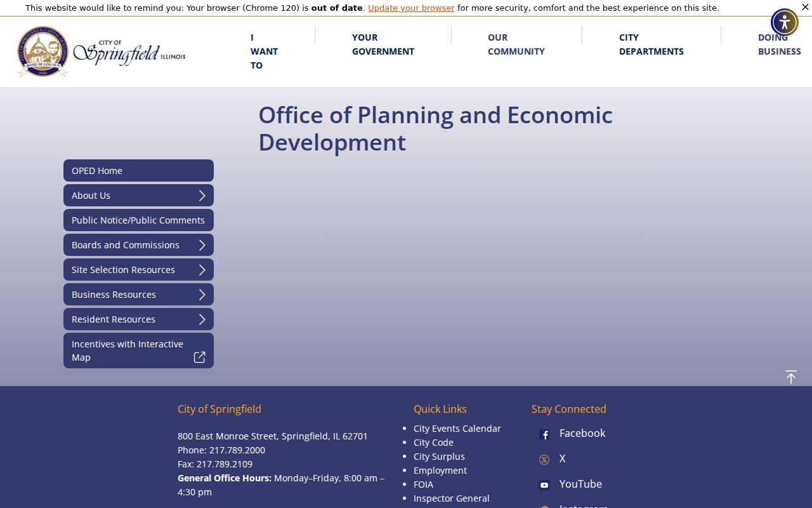The width and height of the screenshot is (812, 508).
Task: Open the FOIA quick link
Action: tap(423, 485)
